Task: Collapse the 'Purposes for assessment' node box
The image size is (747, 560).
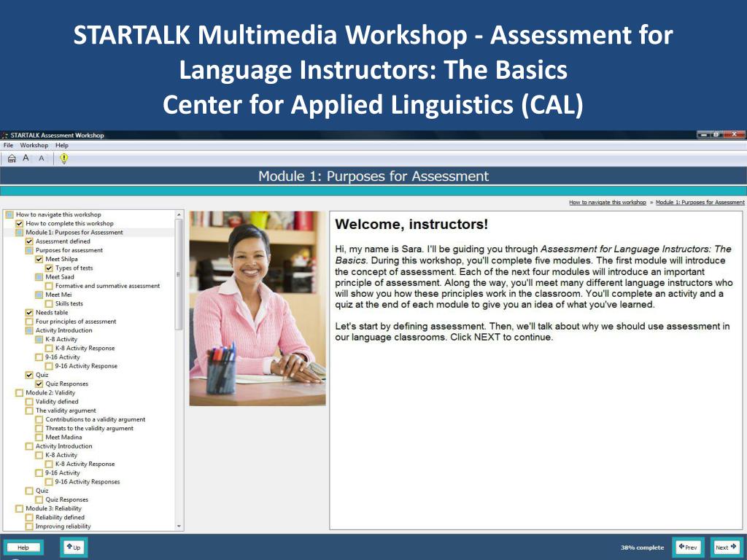Action: pyautogui.click(x=29, y=250)
